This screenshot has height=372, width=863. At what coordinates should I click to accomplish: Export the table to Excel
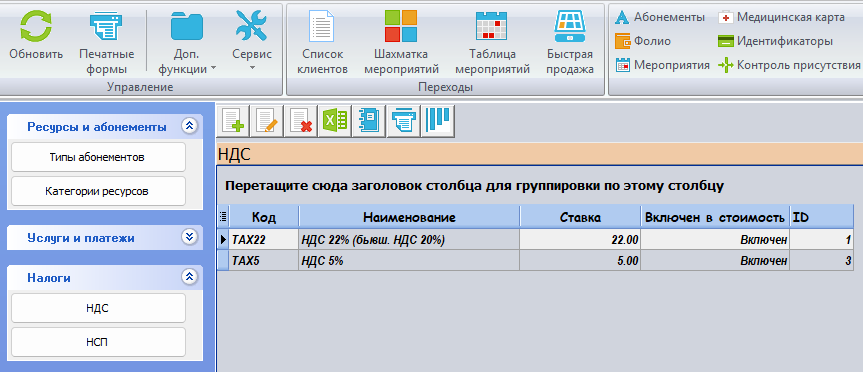click(335, 120)
